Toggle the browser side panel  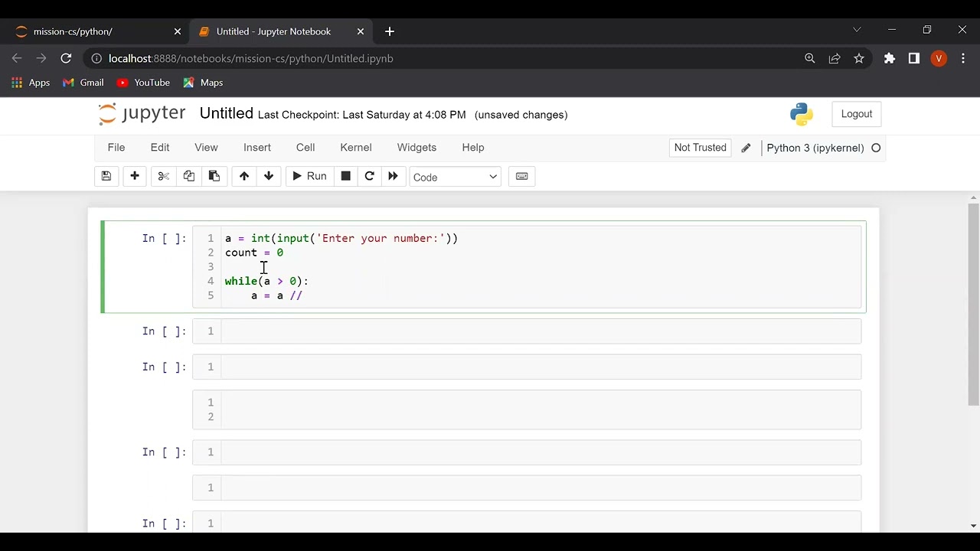click(914, 58)
